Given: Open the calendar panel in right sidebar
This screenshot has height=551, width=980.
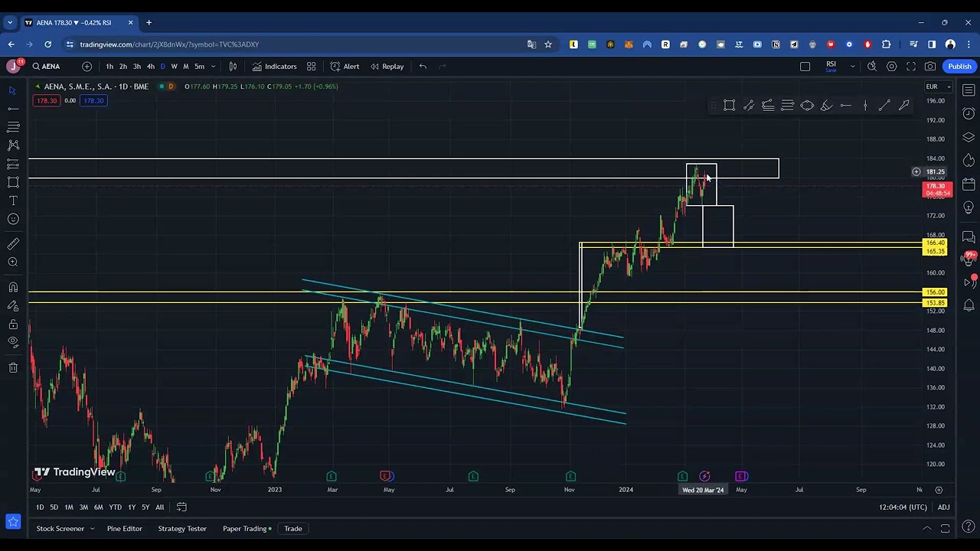Looking at the screenshot, I should point(969,184).
